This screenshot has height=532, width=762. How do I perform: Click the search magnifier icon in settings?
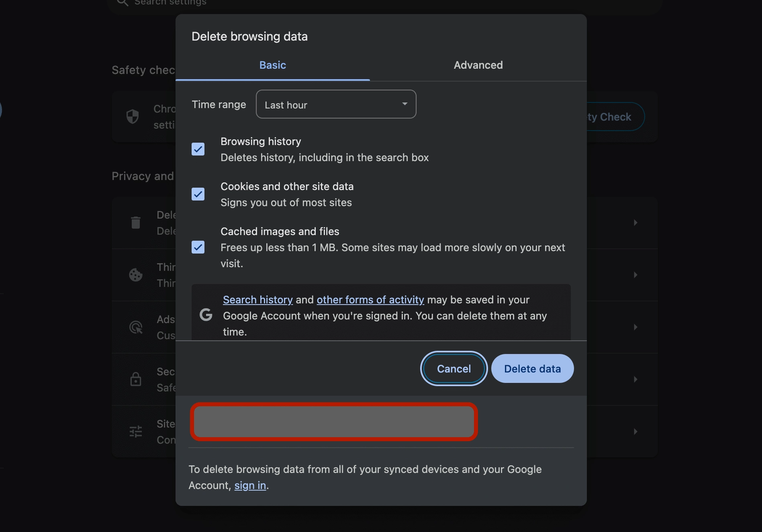coord(123,2)
